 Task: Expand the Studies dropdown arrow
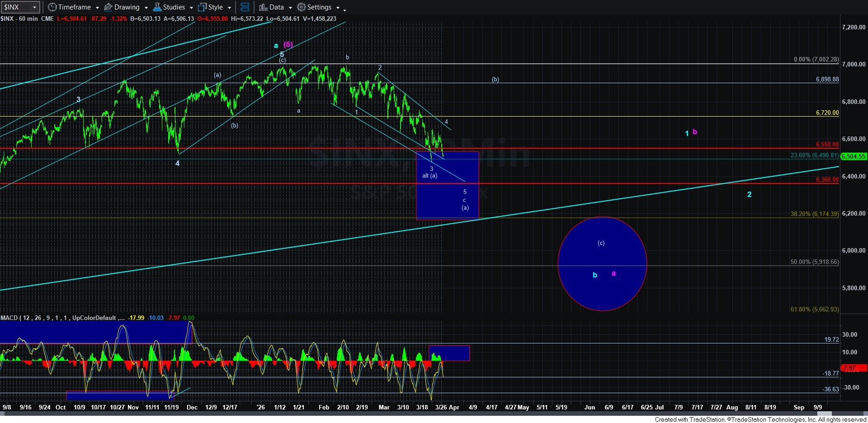click(x=191, y=8)
